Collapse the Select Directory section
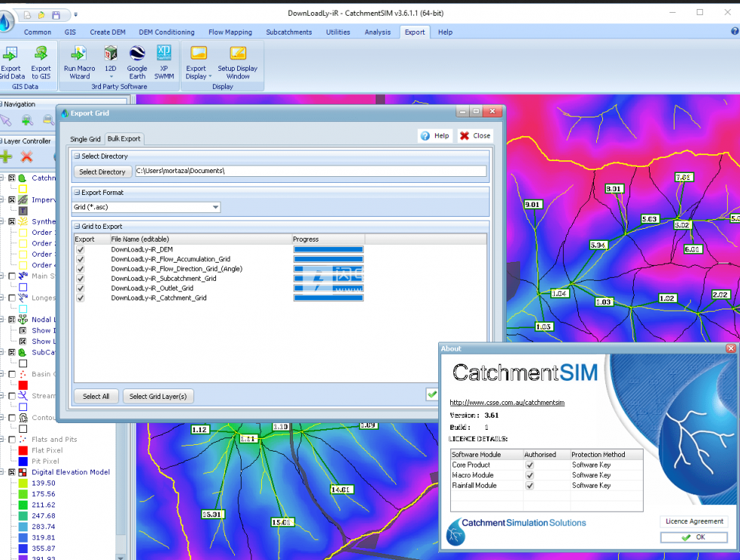Viewport: 740px width, 560px height. click(77, 156)
